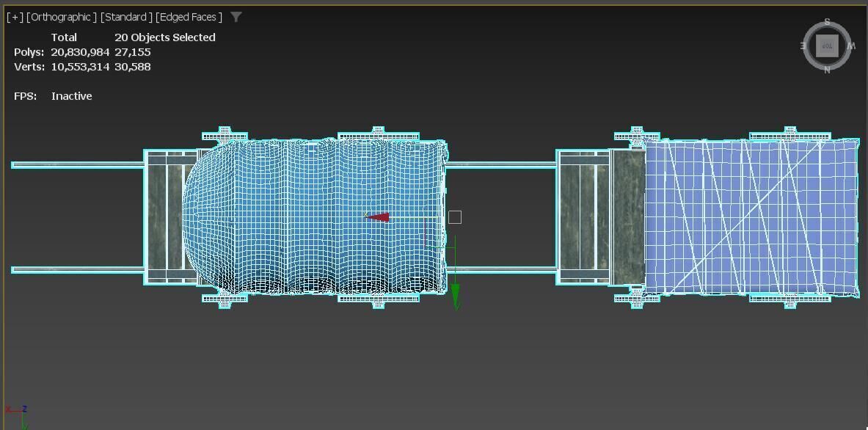Screen dimensions: 868x430
Task: Click the selected polys count 27,155
Action: 133,52
